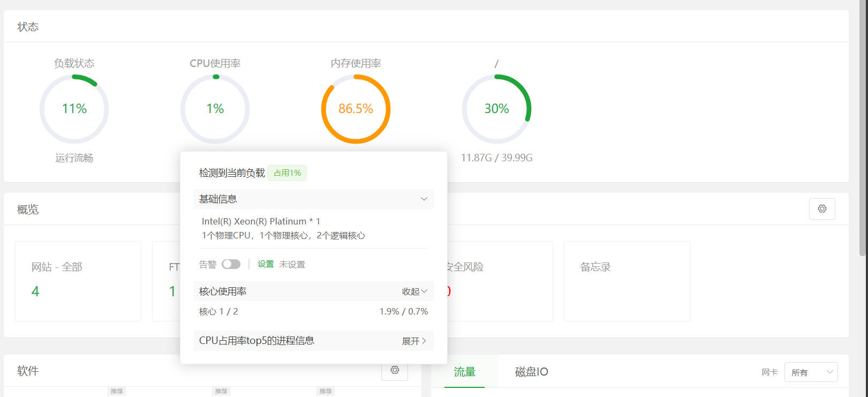
Task: Toggle the CPU alarm switch
Action: 231,264
